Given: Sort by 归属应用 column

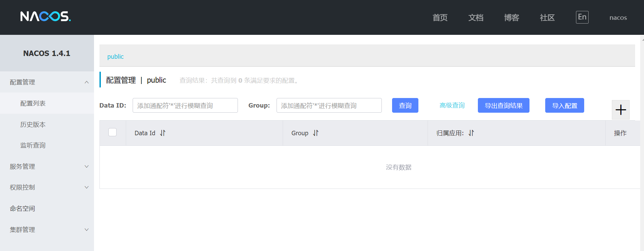Looking at the screenshot, I should coord(471,133).
